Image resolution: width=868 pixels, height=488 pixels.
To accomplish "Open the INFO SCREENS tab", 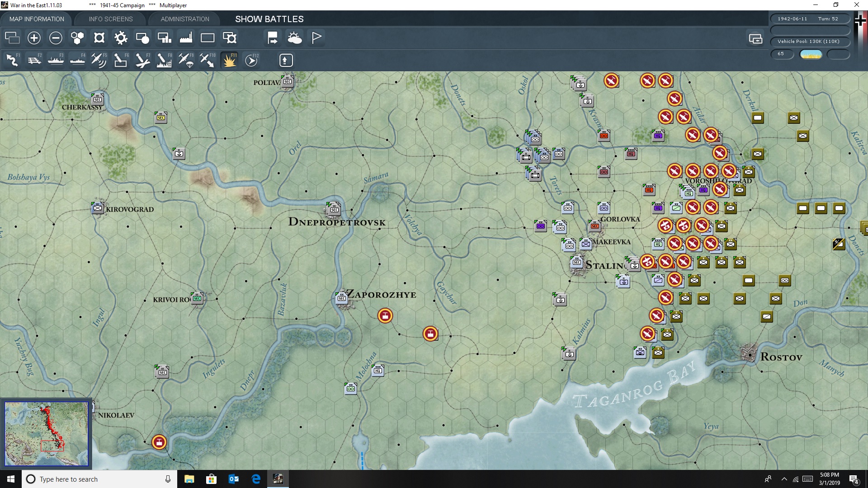I will [x=111, y=19].
